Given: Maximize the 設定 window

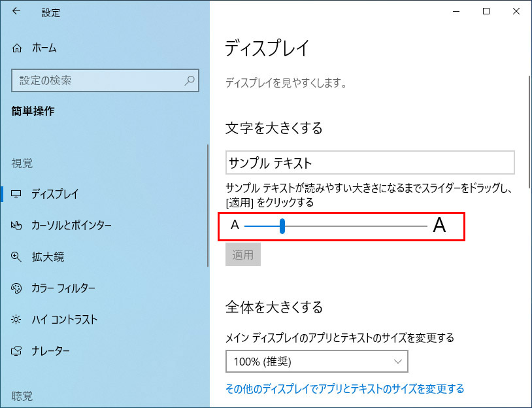Looking at the screenshot, I should pyautogui.click(x=486, y=11).
